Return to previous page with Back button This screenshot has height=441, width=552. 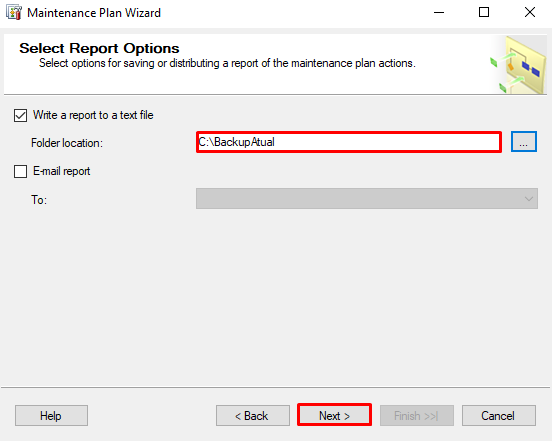tap(253, 416)
